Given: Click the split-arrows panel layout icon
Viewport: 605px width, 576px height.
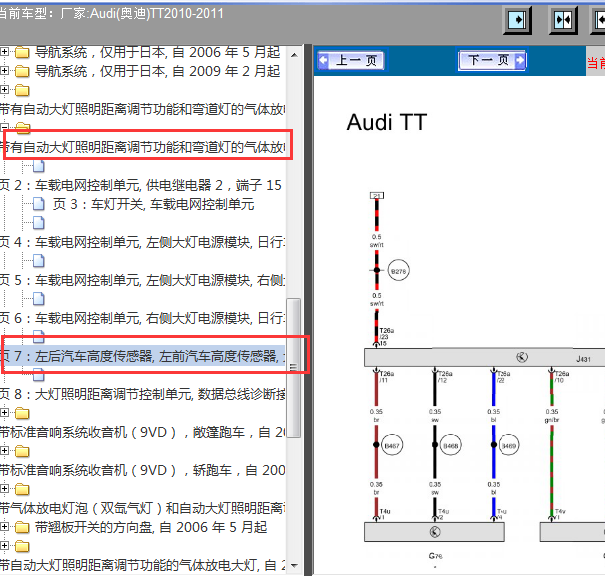Looking at the screenshot, I should (563, 20).
